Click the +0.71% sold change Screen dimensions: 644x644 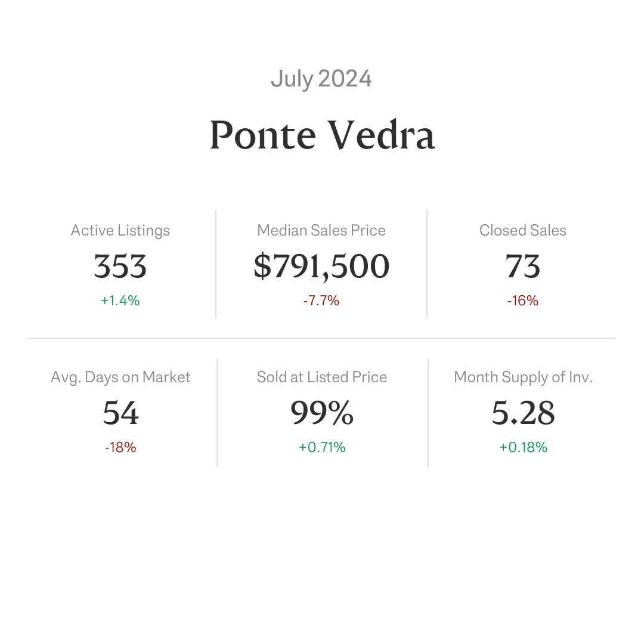pos(322,447)
